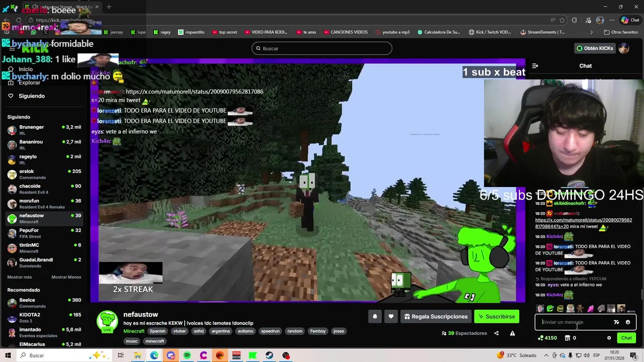
Task: Click the first quick emote in chat row
Action: (x=540, y=309)
